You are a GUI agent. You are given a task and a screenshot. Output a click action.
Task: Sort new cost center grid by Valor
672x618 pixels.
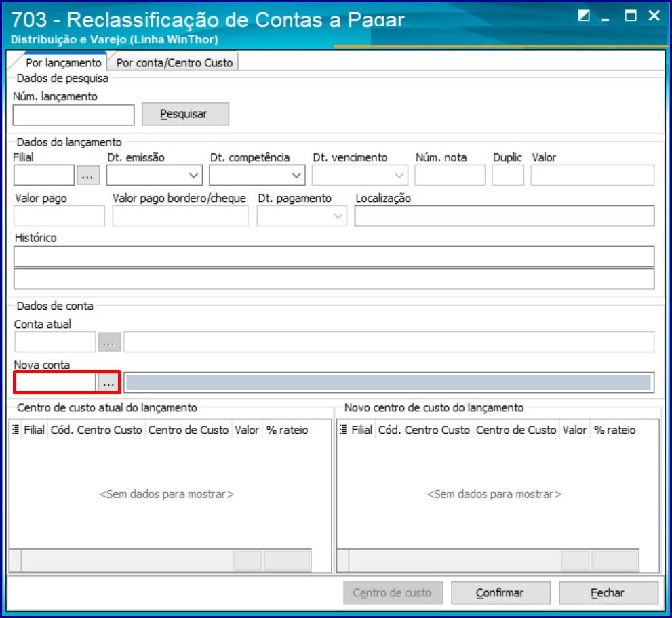tap(575, 430)
